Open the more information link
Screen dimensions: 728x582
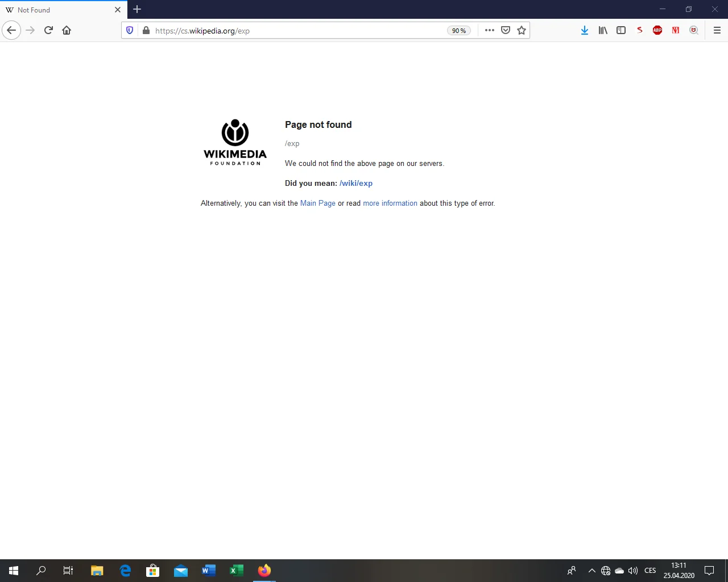(390, 203)
